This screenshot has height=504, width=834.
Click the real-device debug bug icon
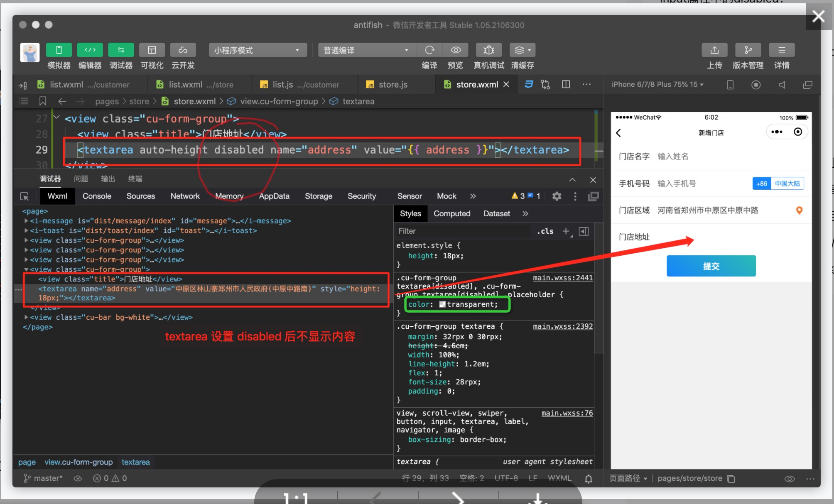coord(488,50)
